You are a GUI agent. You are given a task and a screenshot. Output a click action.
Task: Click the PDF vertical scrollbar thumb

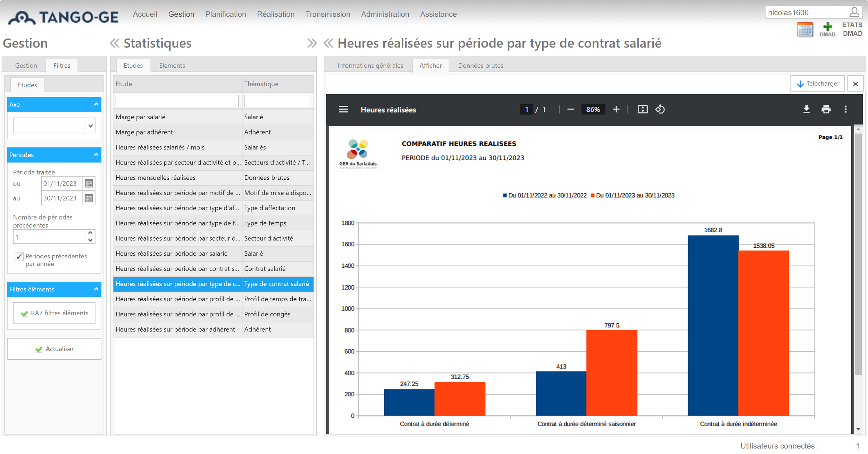[x=858, y=254]
